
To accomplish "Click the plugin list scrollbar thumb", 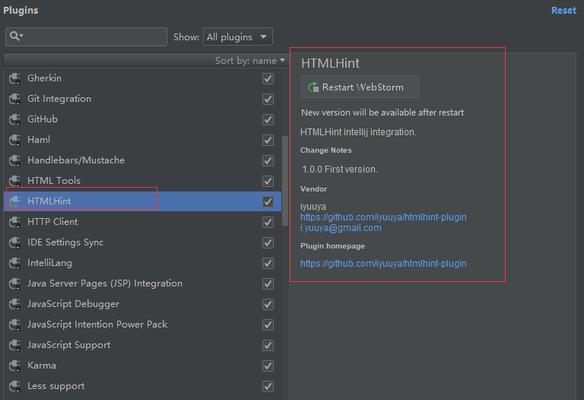I will pyautogui.click(x=285, y=181).
